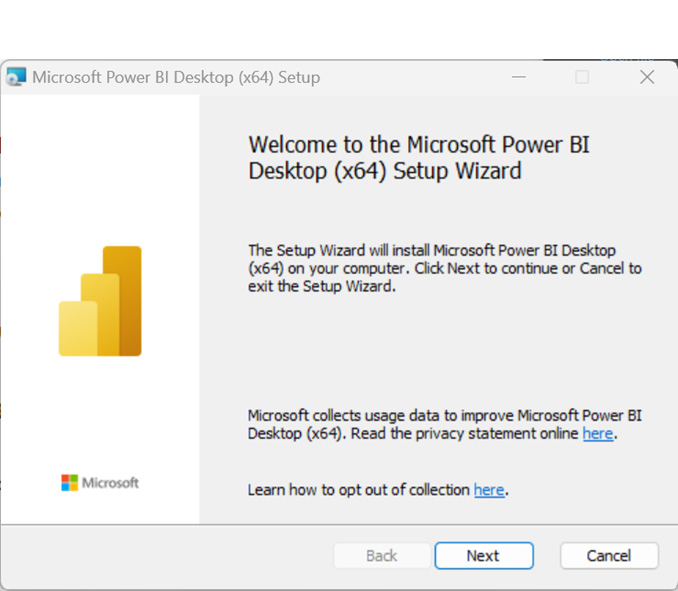The width and height of the screenshot is (678, 591).
Task: Click the 'Microsoft Power BI Desktop (x64) Setup' title text
Action: (176, 77)
